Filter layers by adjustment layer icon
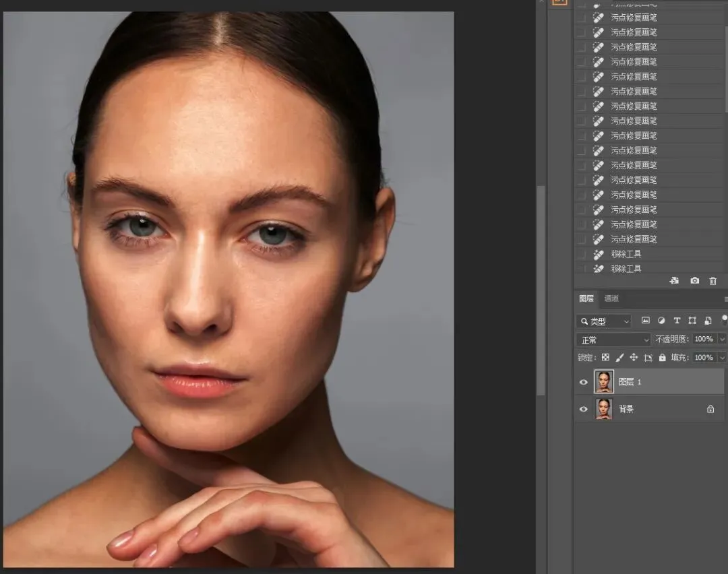 661,321
